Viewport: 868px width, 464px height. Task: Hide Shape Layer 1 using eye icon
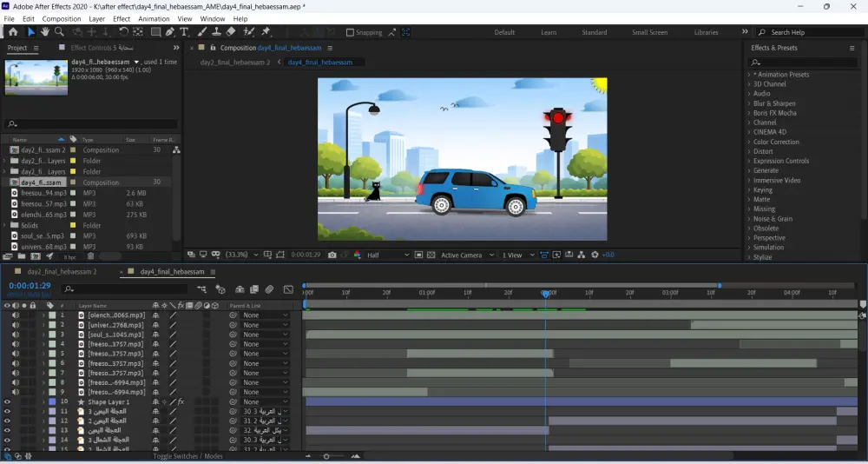[x=7, y=402]
